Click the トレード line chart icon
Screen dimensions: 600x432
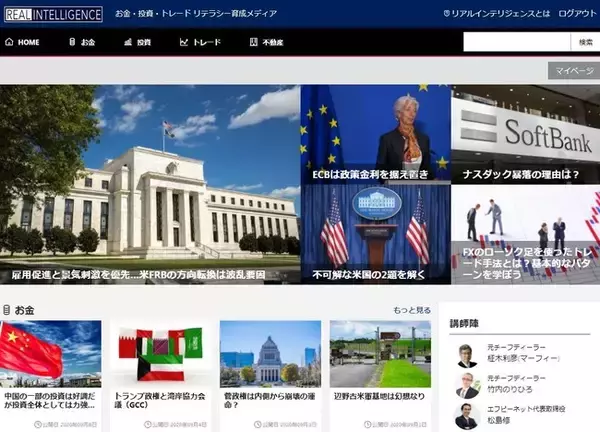pos(184,42)
